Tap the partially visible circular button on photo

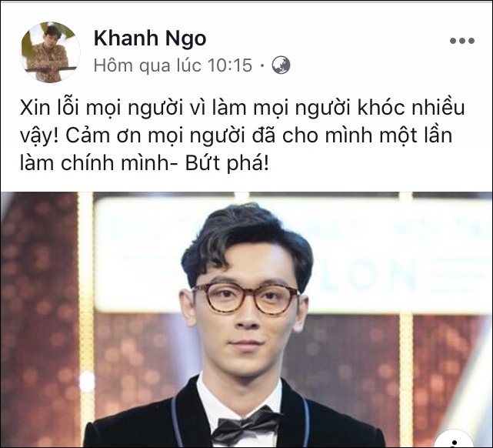pyautogui.click(x=455, y=440)
